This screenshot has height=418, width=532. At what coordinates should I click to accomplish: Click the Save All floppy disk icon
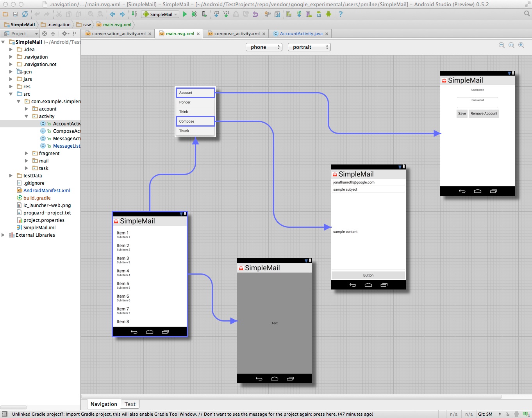pyautogui.click(x=15, y=14)
